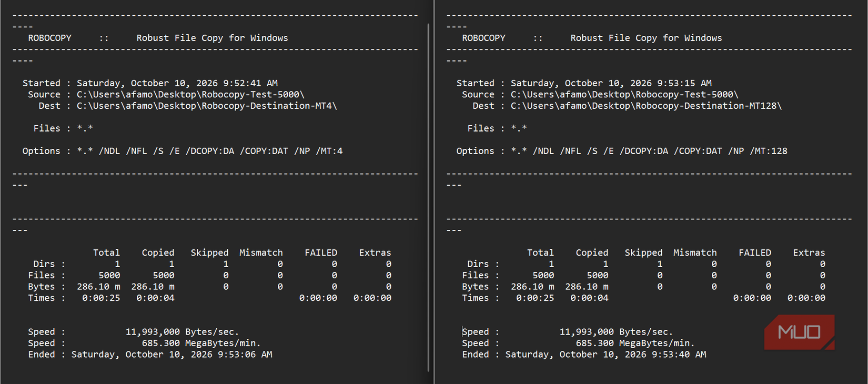868x384 pixels.
Task: Click the /COPY:DAT option in the right pane
Action: tap(698, 151)
